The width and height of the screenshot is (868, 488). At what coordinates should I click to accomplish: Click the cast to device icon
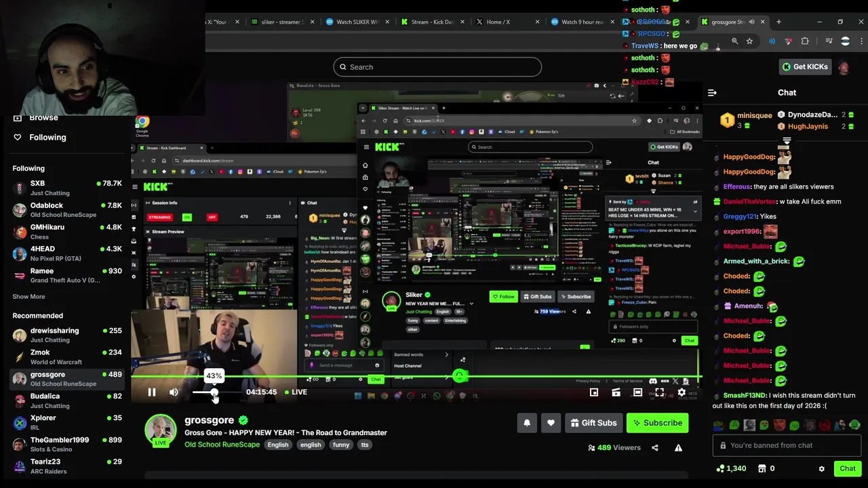[616, 392]
